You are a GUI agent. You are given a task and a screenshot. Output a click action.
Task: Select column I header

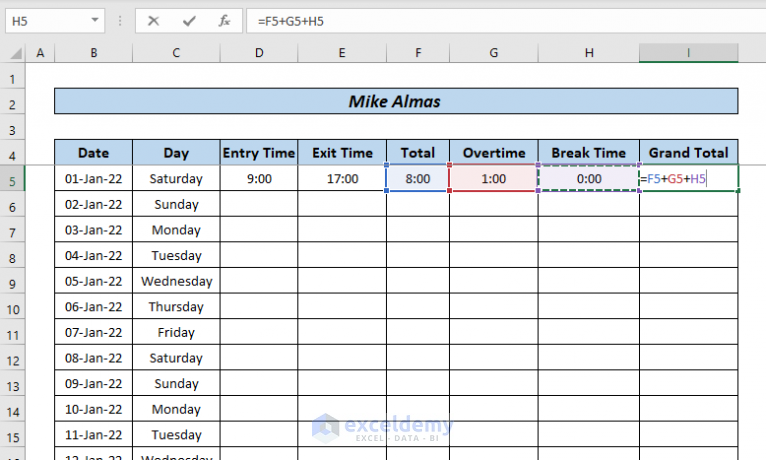688,53
